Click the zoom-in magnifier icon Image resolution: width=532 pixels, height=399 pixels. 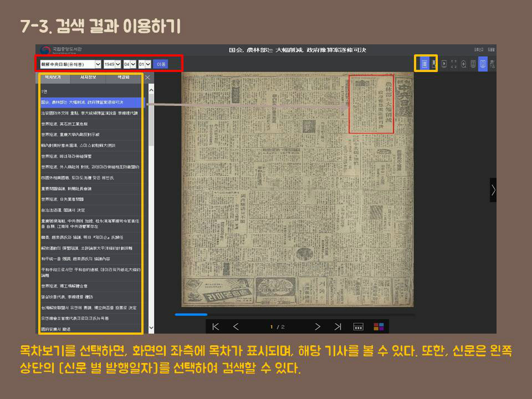pyautogui.click(x=463, y=64)
